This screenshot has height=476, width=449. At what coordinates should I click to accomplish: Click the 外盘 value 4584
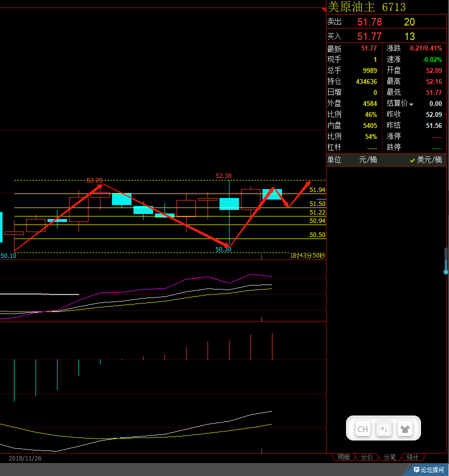pos(370,104)
